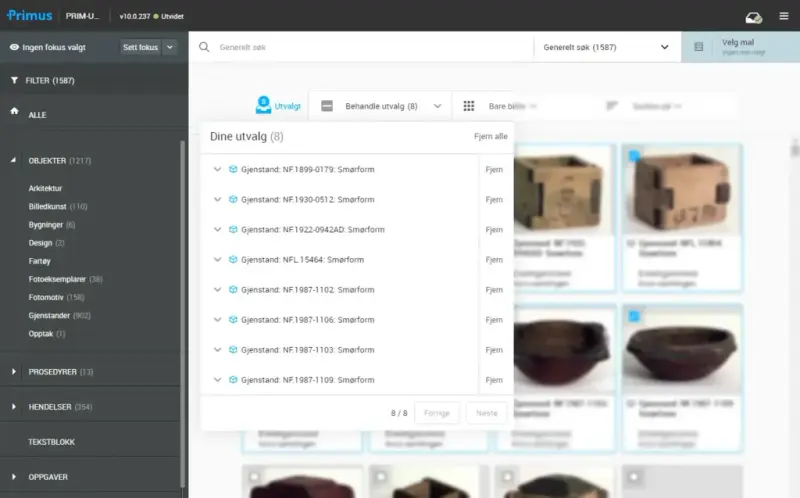Viewport: 800px width, 498px height.
Task: Select Fotomotiv category in sidebar
Action: pos(46,297)
